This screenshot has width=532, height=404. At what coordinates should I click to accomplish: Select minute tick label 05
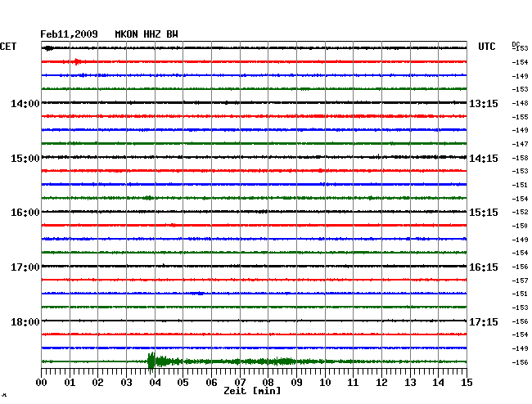(x=183, y=382)
